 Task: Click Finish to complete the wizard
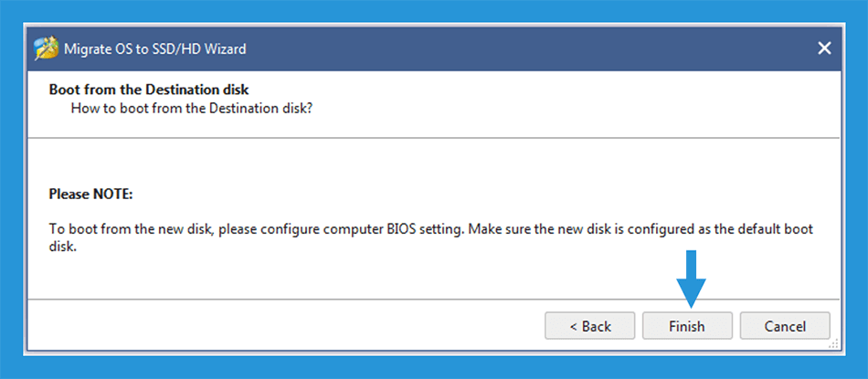(x=687, y=326)
